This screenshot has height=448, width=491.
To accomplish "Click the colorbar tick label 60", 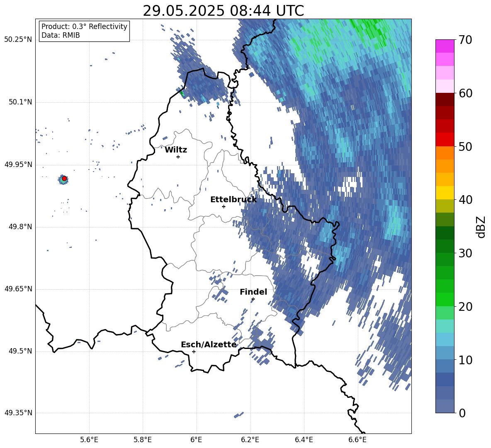I will click(465, 93).
